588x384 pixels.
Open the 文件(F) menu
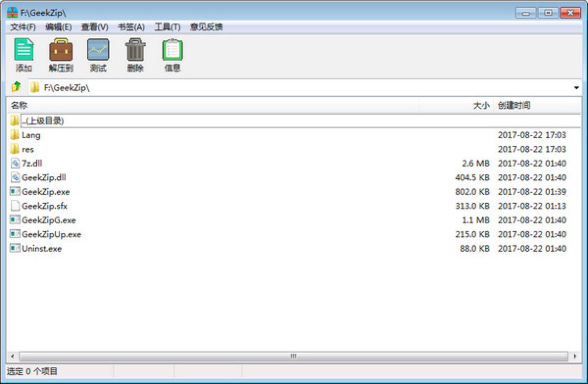coord(23,27)
